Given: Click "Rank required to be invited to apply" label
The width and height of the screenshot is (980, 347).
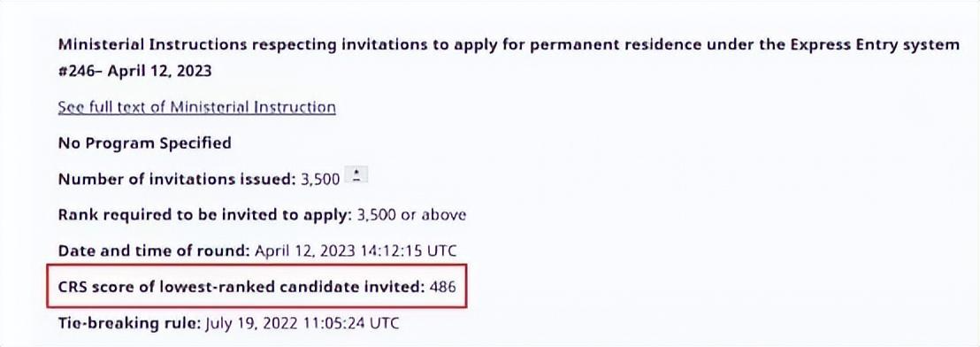Looking at the screenshot, I should click(204, 216).
